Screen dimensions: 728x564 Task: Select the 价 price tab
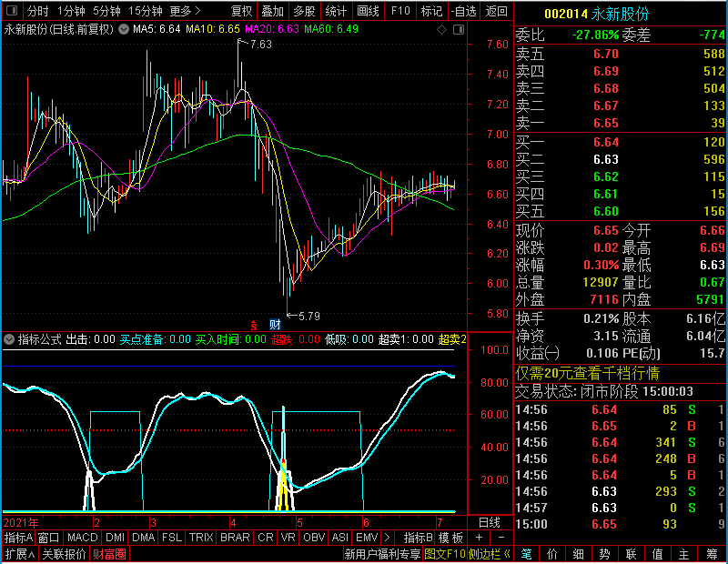point(552,554)
